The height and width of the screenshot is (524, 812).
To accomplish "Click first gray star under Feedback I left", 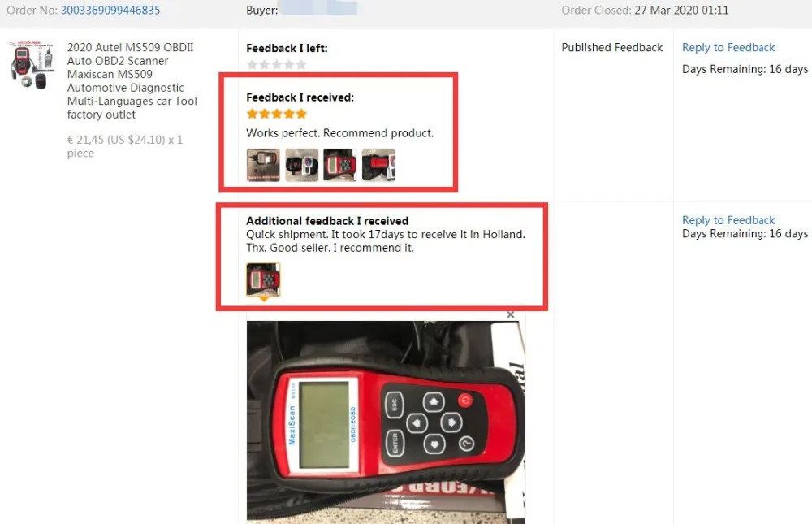I will (x=253, y=65).
